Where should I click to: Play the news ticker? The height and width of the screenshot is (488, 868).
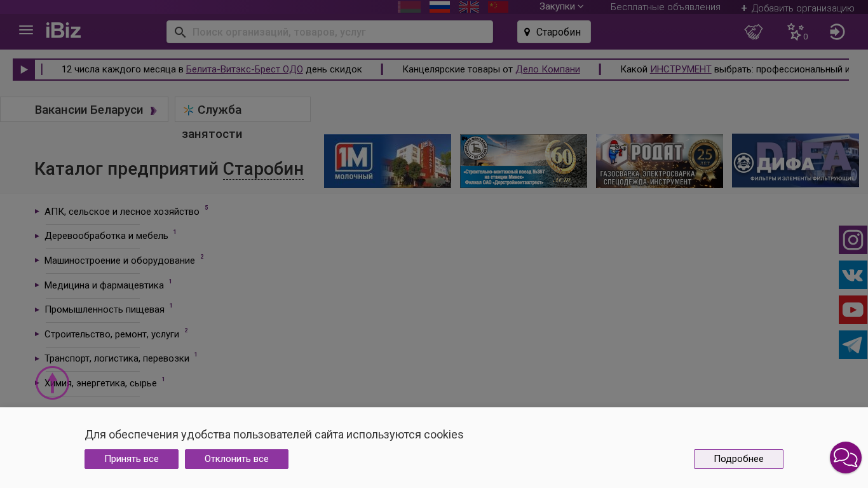click(x=24, y=69)
